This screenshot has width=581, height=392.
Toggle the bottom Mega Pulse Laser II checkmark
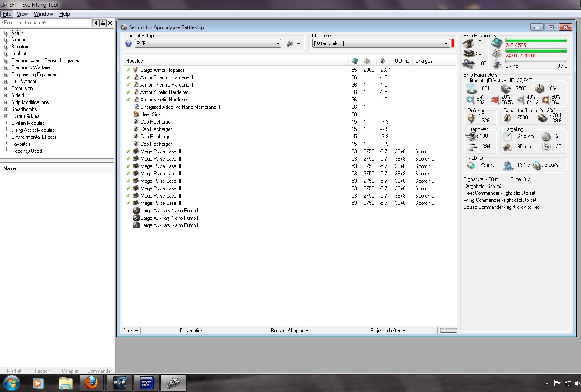coord(128,203)
